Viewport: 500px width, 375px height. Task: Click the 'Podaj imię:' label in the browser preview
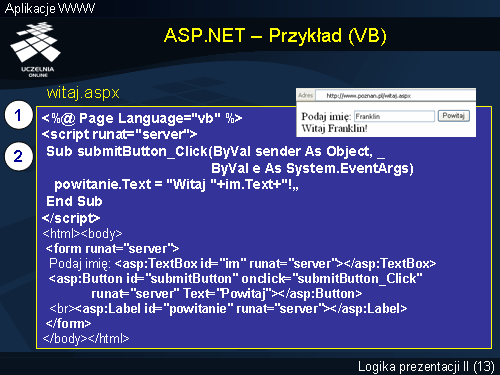coord(326,116)
